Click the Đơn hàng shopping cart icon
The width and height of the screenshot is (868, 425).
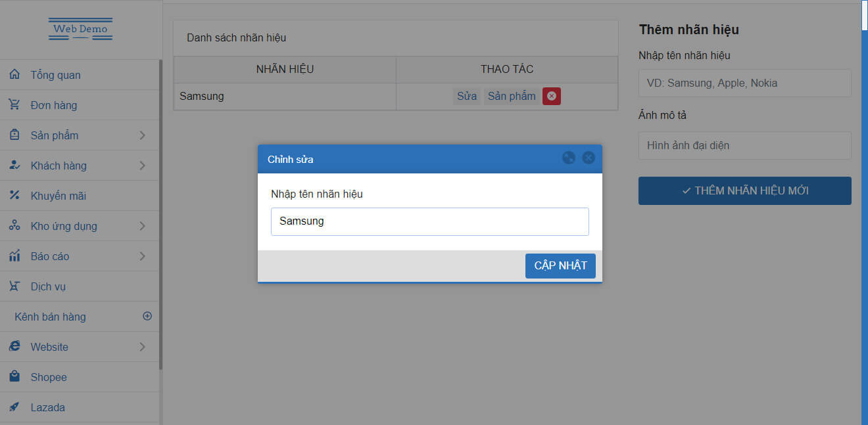coord(14,105)
